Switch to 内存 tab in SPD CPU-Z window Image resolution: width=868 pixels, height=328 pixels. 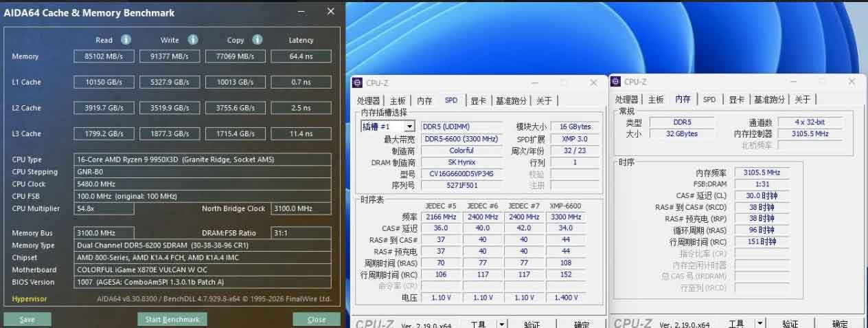(x=425, y=100)
